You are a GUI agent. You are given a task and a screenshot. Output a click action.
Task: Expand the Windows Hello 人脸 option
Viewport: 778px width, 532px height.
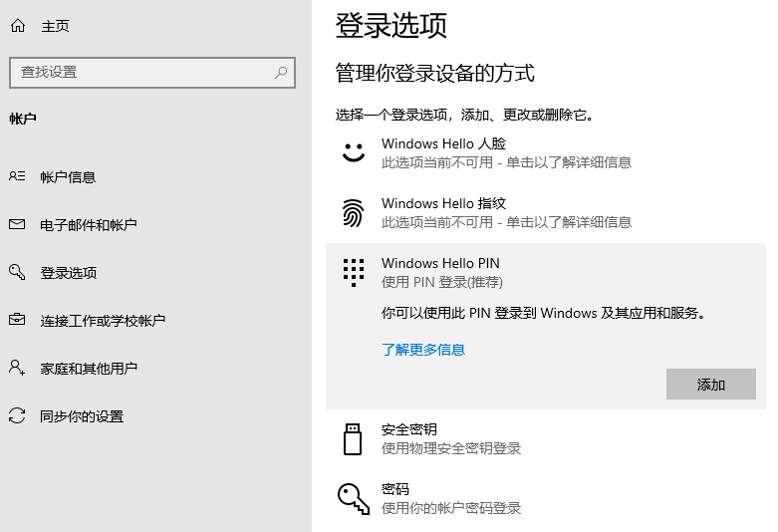pos(546,152)
